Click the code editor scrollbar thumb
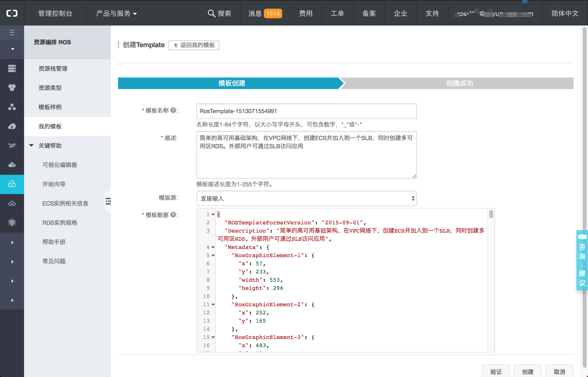588x377 pixels. 491,214
